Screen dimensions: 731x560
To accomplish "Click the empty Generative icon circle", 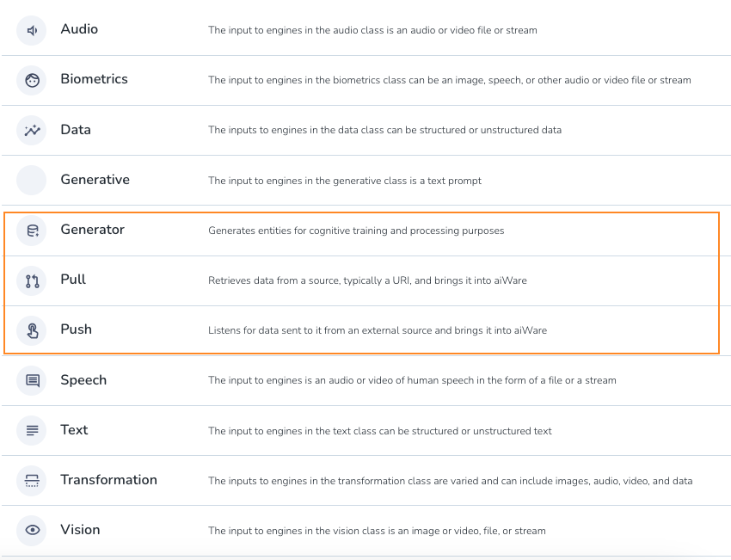I will pyautogui.click(x=32, y=181).
